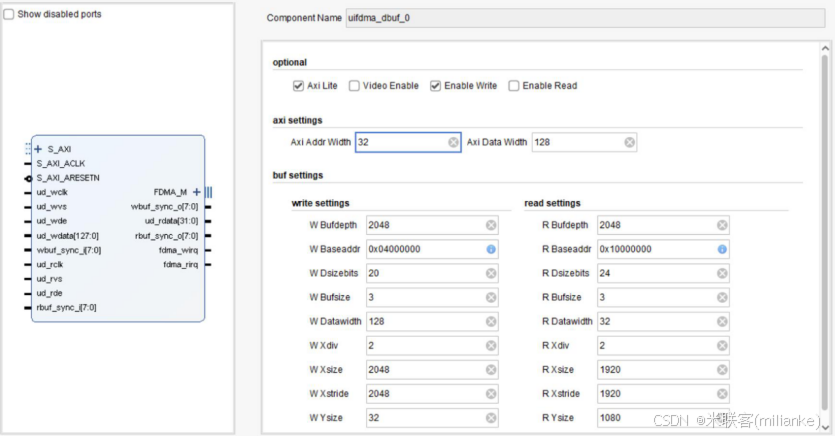
Task: Uncheck the Axi Lite option
Action: coord(298,86)
